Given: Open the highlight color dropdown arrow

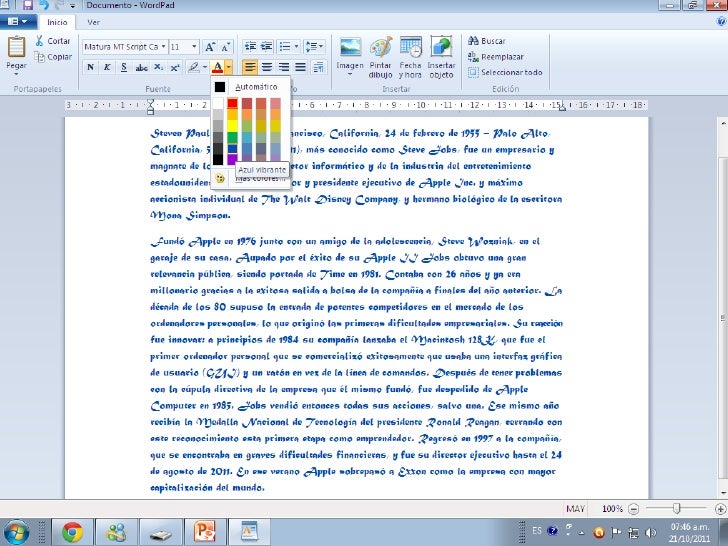Looking at the screenshot, I should pyautogui.click(x=204, y=68).
